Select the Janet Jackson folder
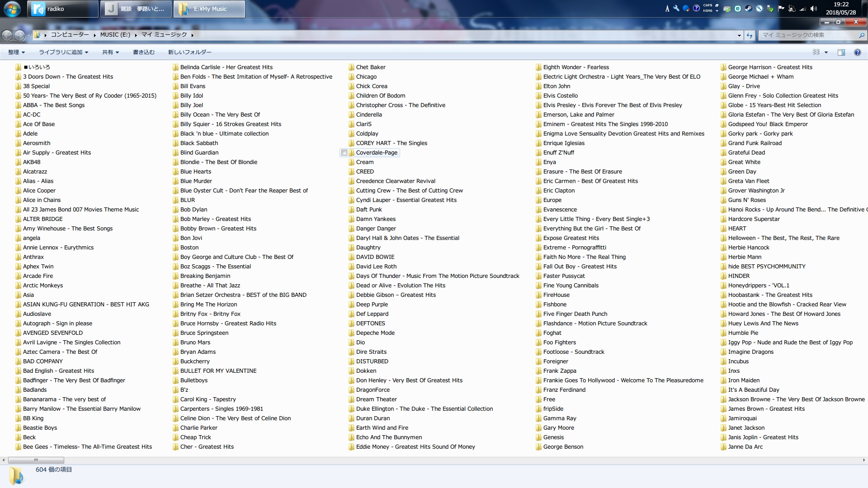Viewport: 868px width, 488px height. [x=742, y=428]
